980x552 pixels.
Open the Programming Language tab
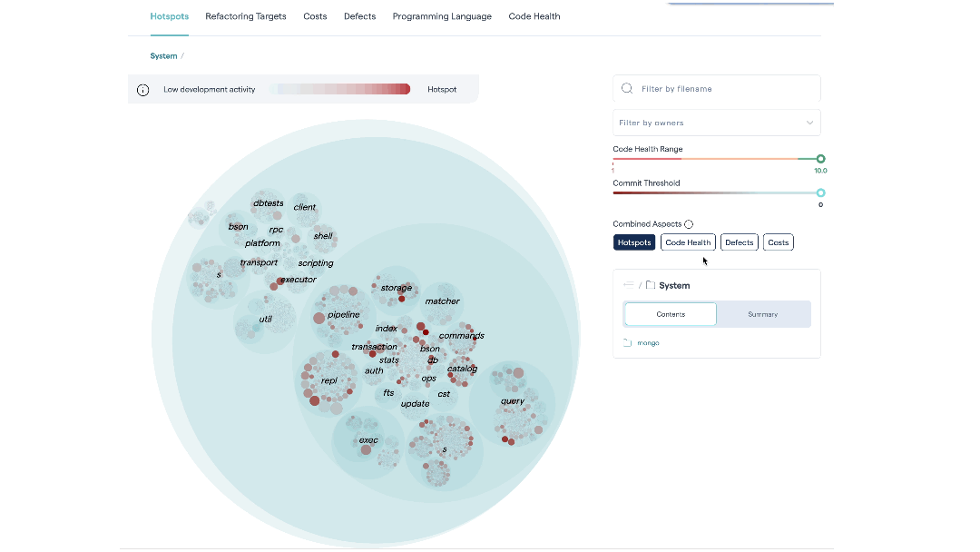[x=442, y=15]
